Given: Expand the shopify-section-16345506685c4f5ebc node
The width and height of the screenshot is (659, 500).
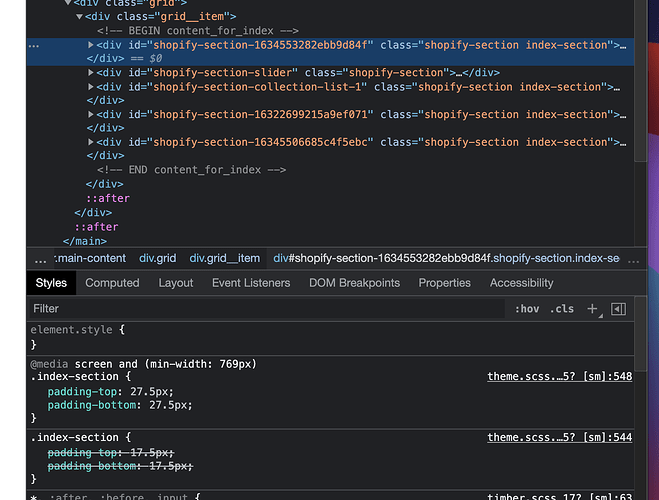Looking at the screenshot, I should (92, 143).
